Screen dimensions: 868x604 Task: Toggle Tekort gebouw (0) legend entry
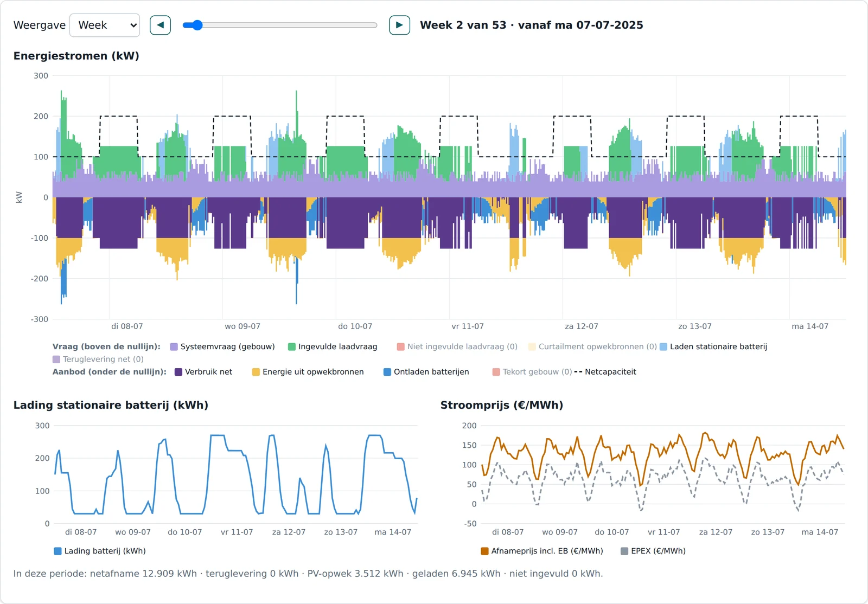point(532,371)
